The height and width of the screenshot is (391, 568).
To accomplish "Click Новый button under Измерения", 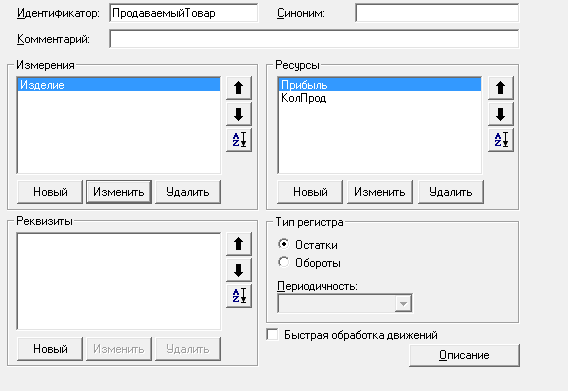I will pos(50,192).
